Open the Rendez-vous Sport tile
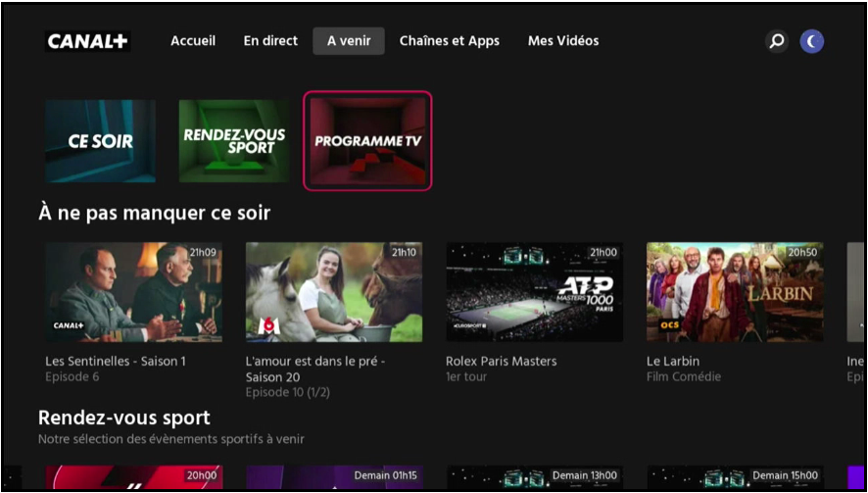Viewport: 868px width, 493px height. pyautogui.click(x=234, y=141)
